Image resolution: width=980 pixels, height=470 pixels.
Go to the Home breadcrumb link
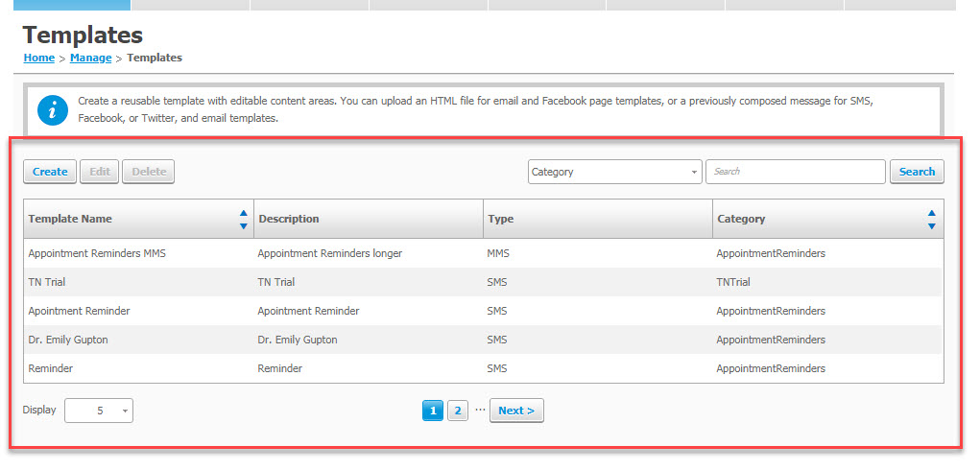38,58
